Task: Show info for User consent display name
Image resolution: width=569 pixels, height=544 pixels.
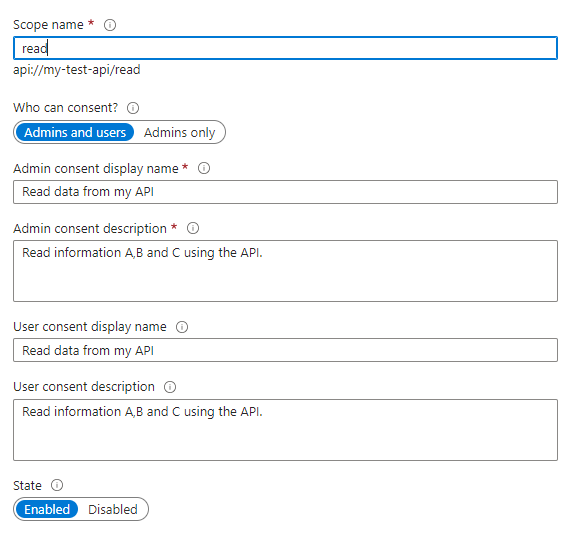Action: 182,327
